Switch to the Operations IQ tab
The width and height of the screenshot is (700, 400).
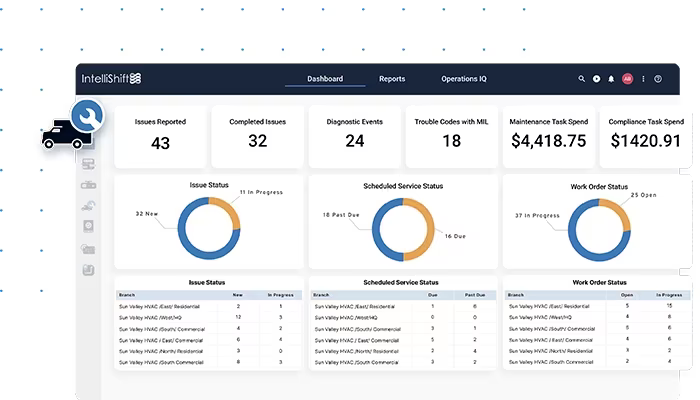click(464, 79)
